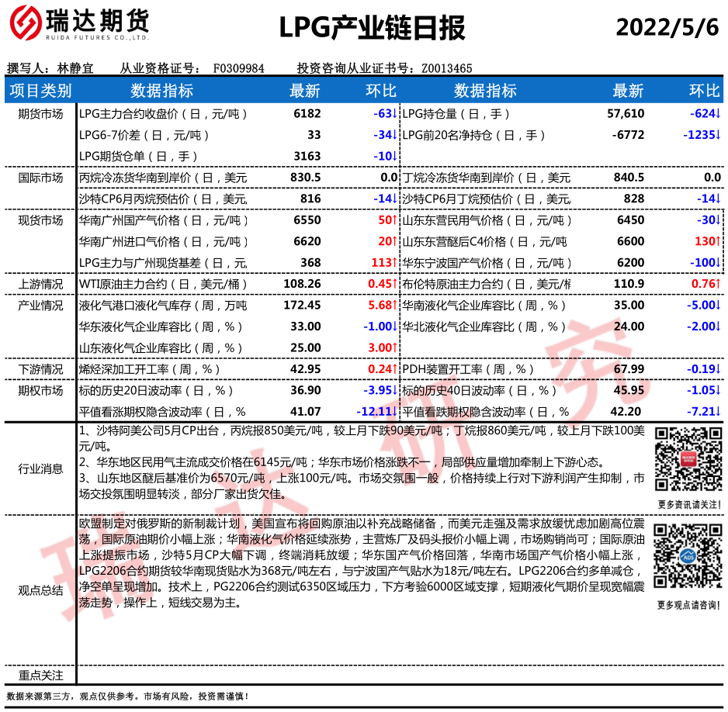
Task: Select the 期权市场 category row label
Action: [x=40, y=390]
